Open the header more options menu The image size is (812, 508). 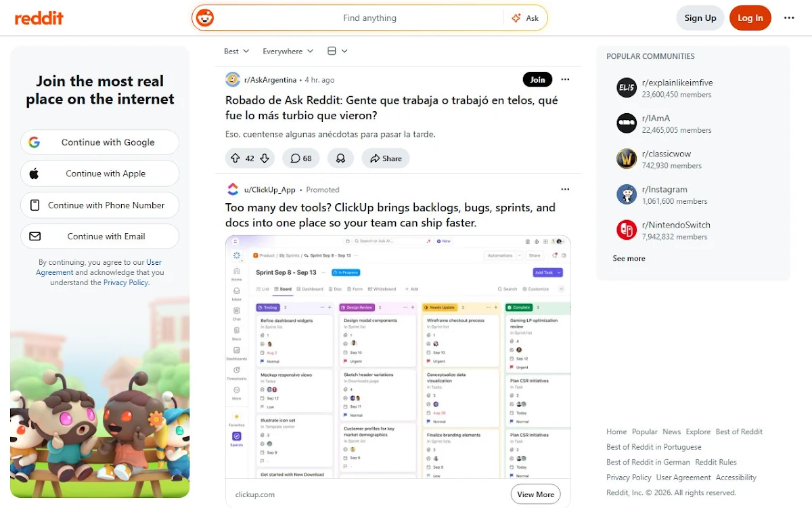(x=789, y=18)
